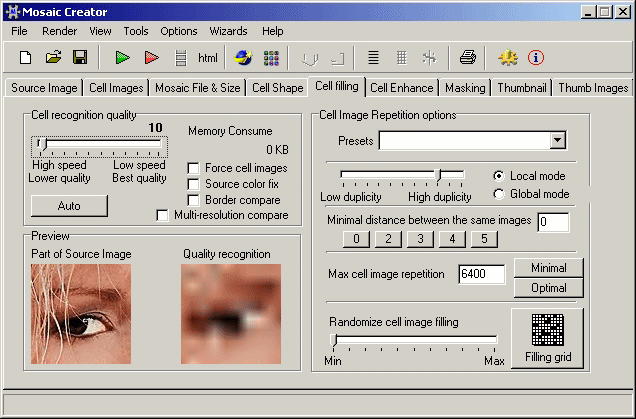Enable Multi-resolution compare checkbox
The width and height of the screenshot is (636, 419).
click(162, 215)
